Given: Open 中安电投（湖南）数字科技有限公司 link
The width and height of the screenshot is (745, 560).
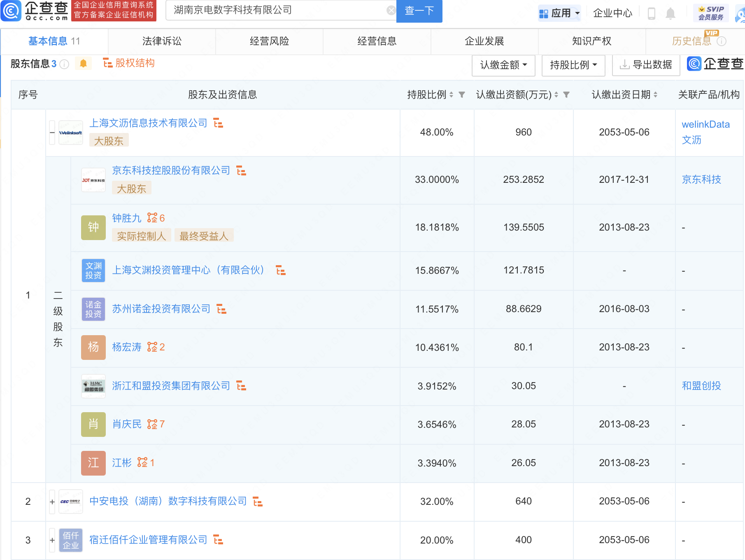Looking at the screenshot, I should 168,502.
